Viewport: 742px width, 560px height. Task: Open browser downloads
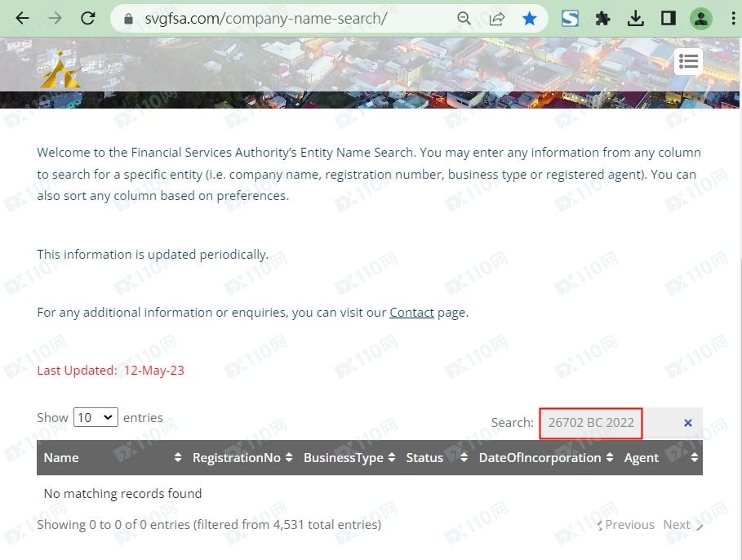pos(636,19)
